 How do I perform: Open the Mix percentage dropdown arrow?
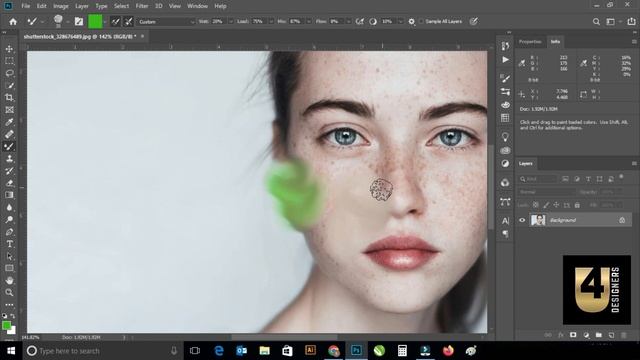309,22
